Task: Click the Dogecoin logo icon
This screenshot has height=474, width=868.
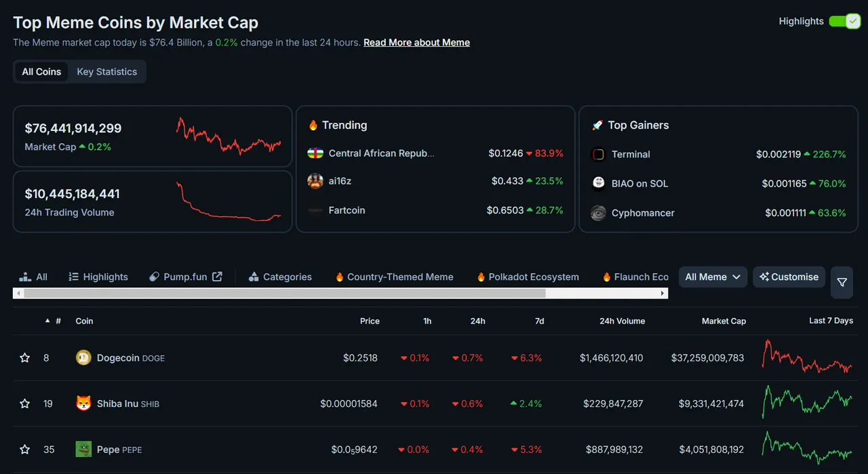Action: tap(83, 357)
